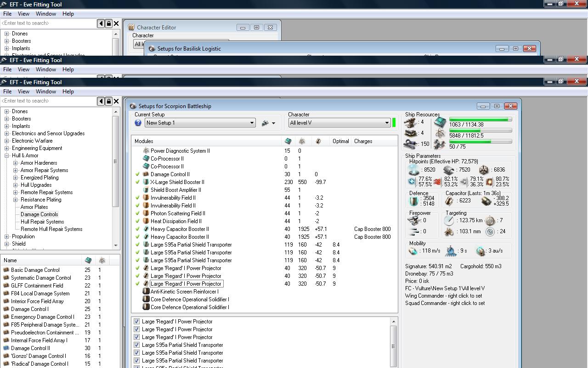Expand the Propulsion tree node
588x368 pixels.
[7, 236]
